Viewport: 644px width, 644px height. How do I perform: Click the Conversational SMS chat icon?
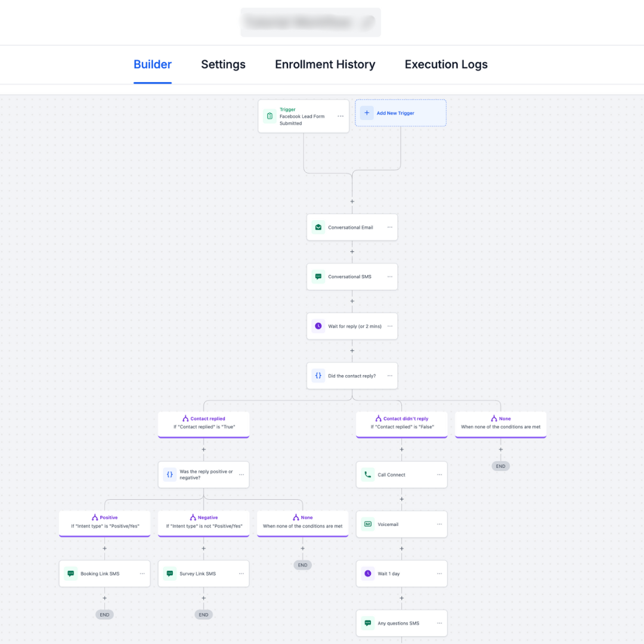pyautogui.click(x=318, y=277)
